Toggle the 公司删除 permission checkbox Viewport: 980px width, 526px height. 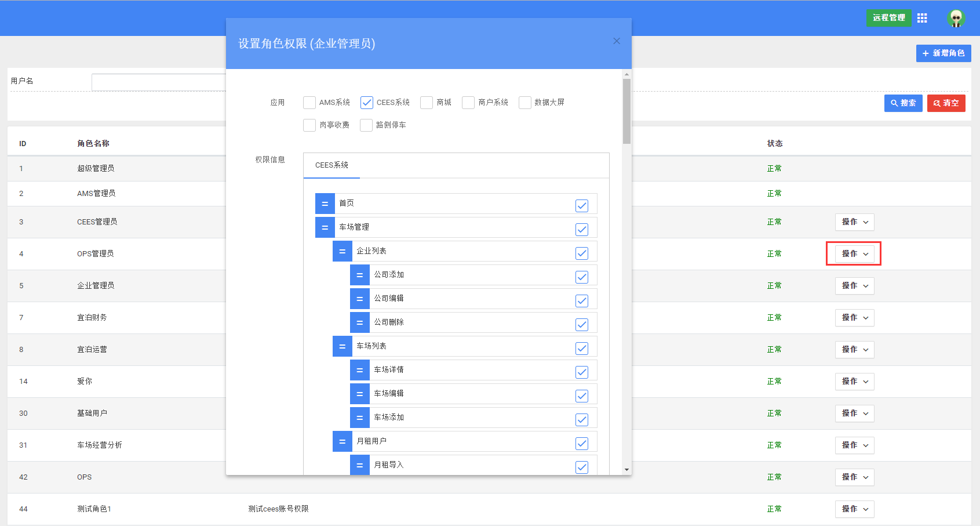(582, 325)
